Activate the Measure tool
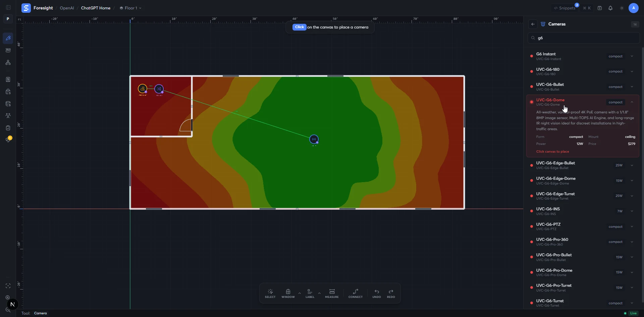The height and width of the screenshot is (317, 644). tap(332, 294)
